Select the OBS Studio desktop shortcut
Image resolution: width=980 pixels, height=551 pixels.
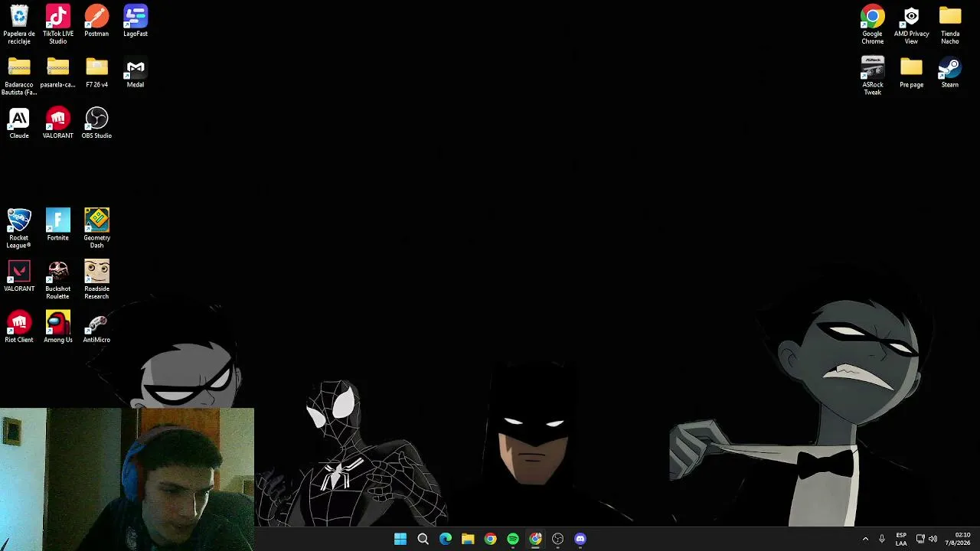click(x=96, y=123)
